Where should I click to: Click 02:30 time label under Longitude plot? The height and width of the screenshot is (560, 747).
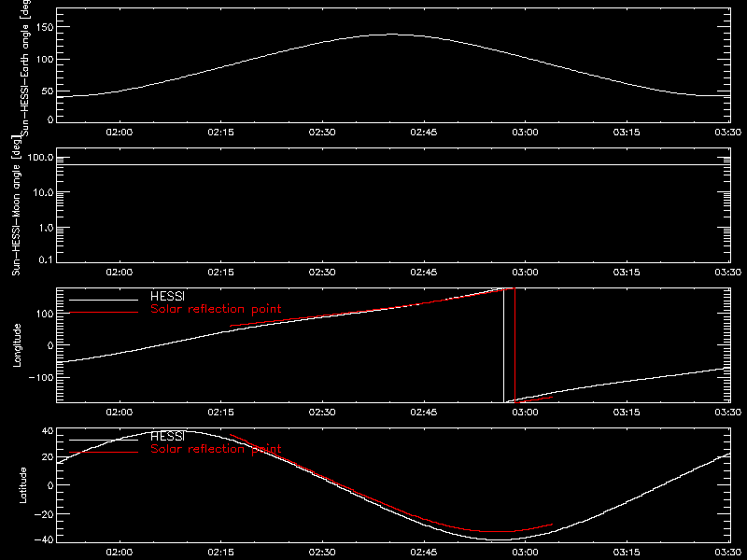tap(322, 413)
